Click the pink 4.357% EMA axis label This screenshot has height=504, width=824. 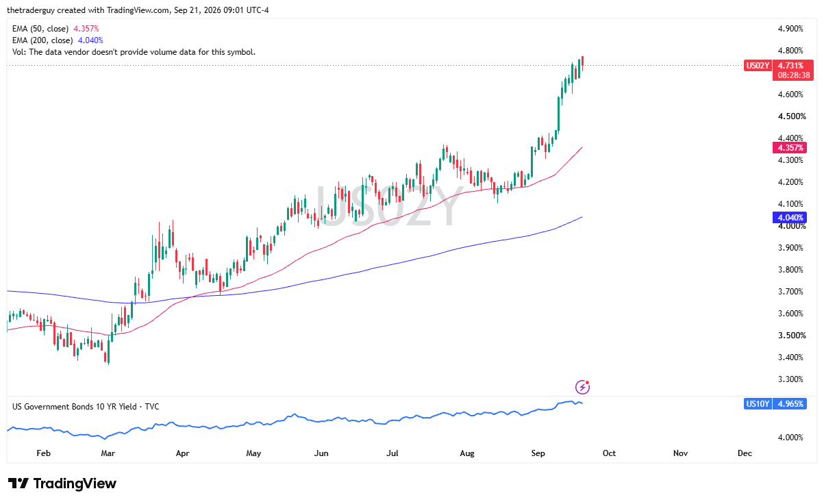point(790,148)
